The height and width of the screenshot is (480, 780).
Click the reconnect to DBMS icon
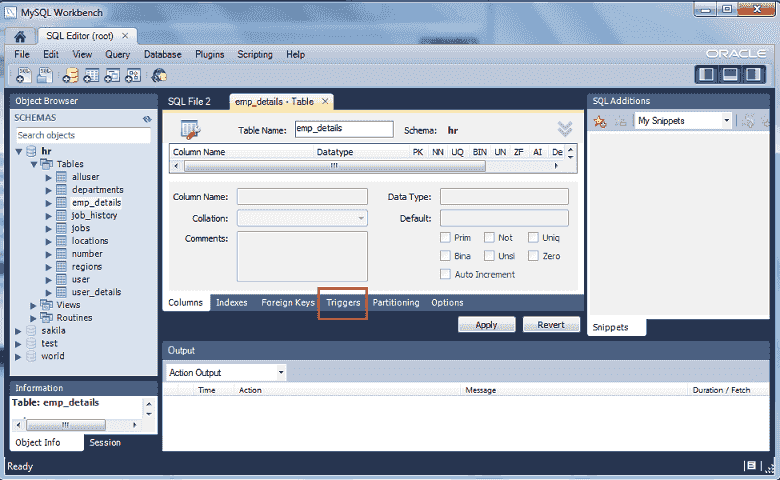159,75
